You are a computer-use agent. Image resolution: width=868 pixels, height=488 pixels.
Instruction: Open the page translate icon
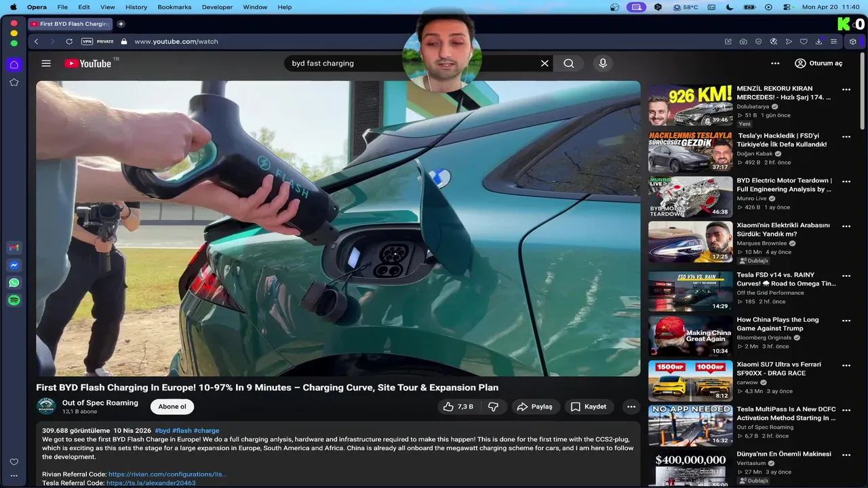773,41
